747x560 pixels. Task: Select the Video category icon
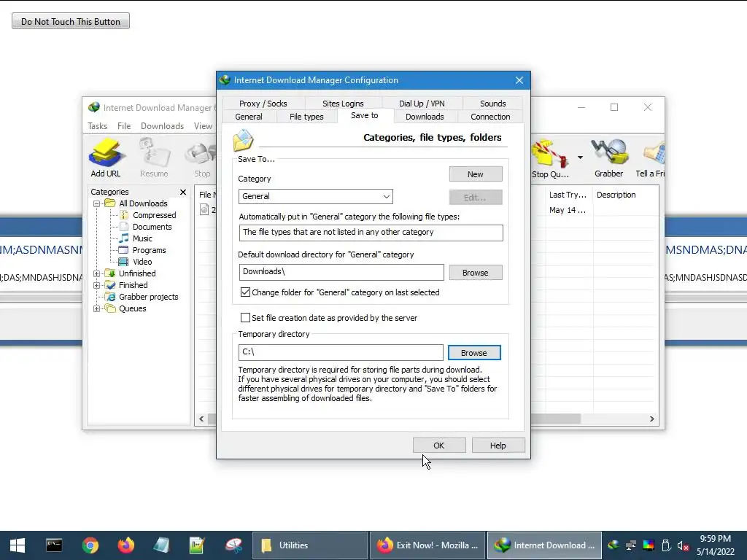coord(123,262)
